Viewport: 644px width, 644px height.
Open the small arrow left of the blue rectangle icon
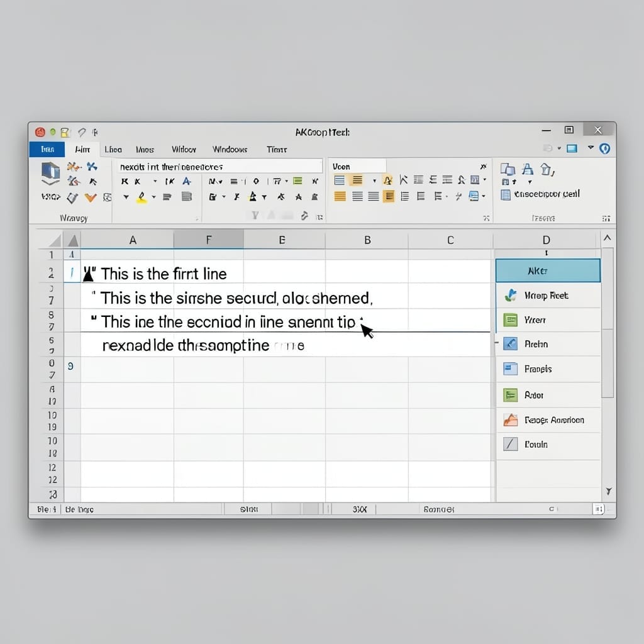coord(559,148)
